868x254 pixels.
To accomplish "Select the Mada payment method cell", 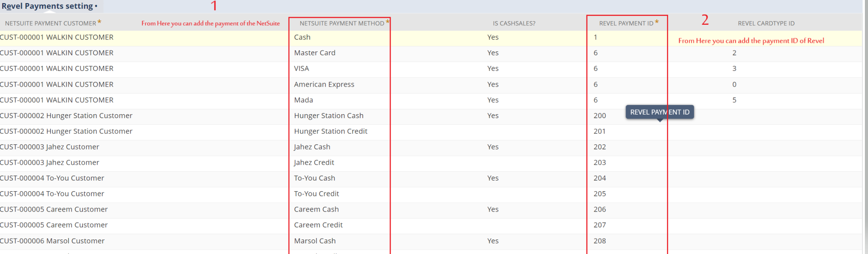I will pyautogui.click(x=304, y=100).
